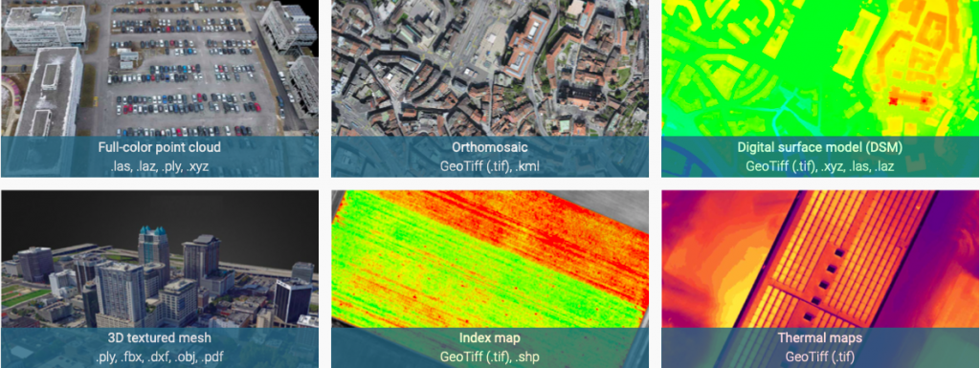Click the 'Full-color point cloud' caption
Screen dimensions: 980x368
(160, 148)
